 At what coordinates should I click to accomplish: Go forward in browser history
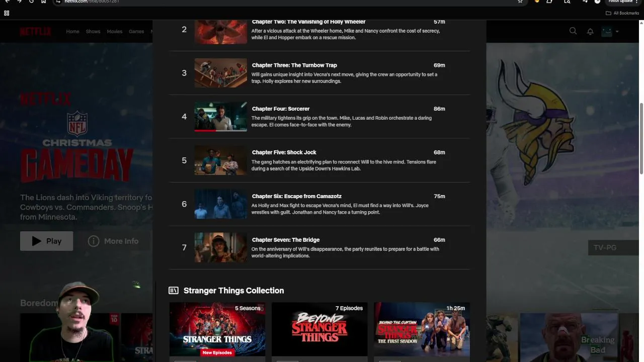19,2
